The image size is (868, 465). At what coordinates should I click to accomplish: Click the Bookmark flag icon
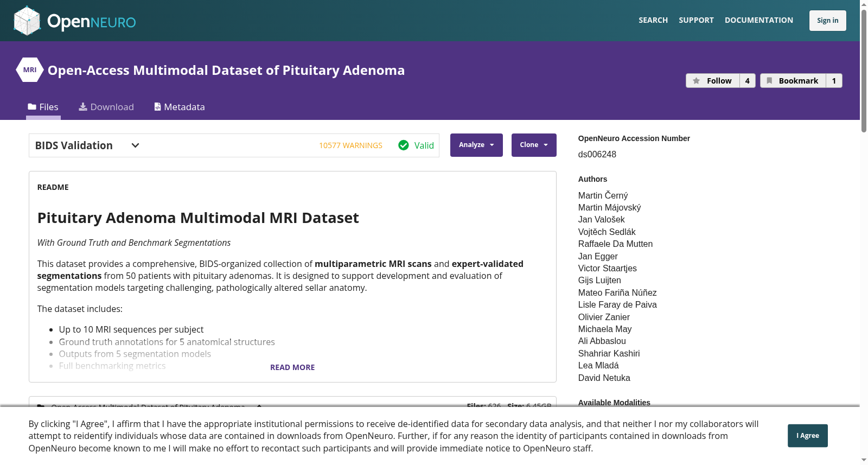tap(769, 81)
